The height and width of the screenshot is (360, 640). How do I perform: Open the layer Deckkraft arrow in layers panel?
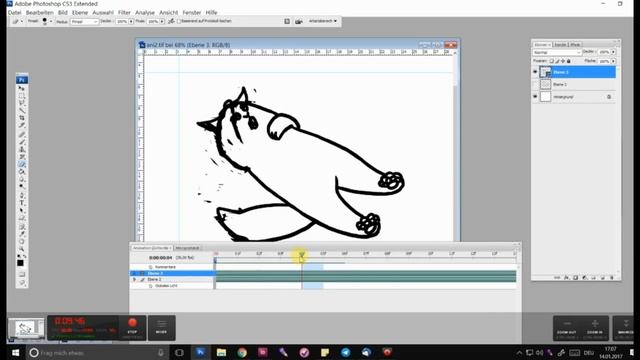point(613,52)
